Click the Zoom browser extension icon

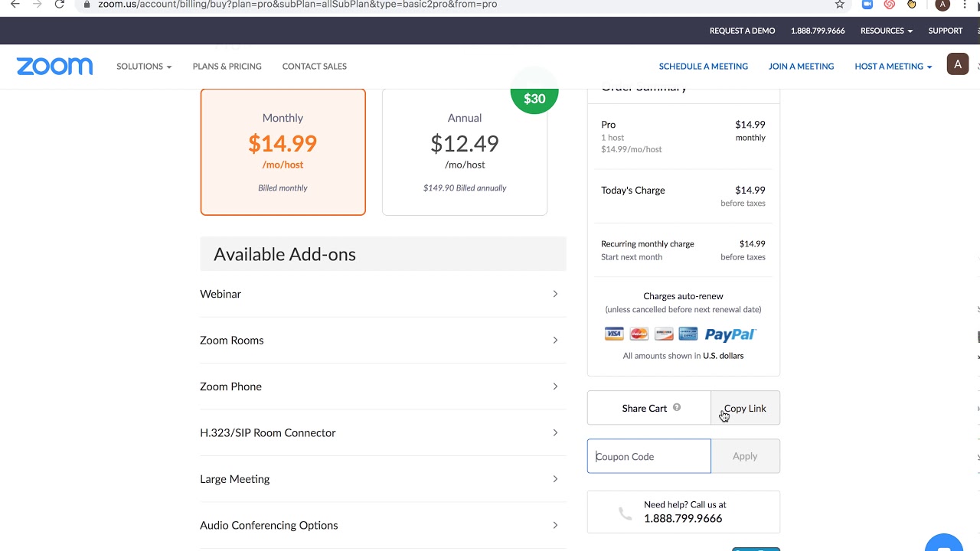pos(867,5)
